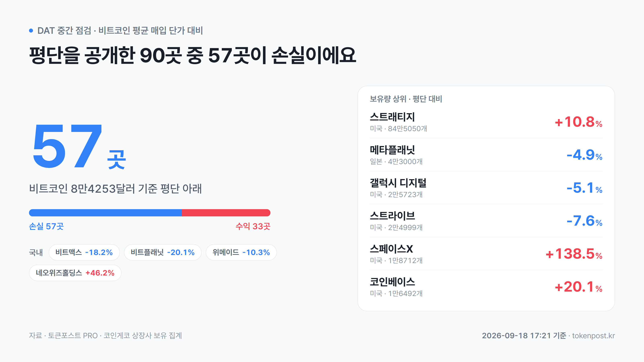Select the 네오위즈홀딩스 +46.2% chip
Viewport: 644px width, 362px height.
pos(75,273)
